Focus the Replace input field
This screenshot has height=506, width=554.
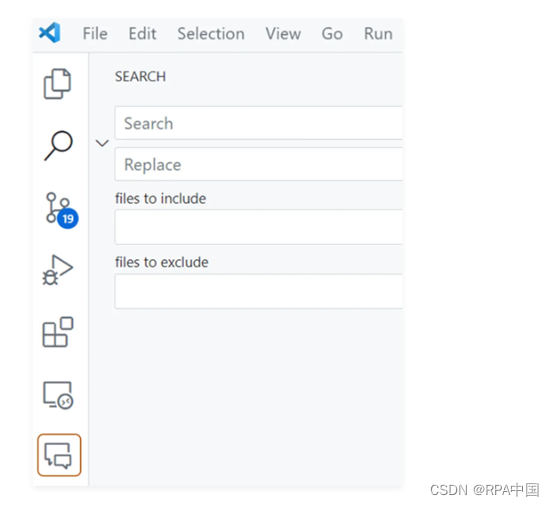[258, 164]
